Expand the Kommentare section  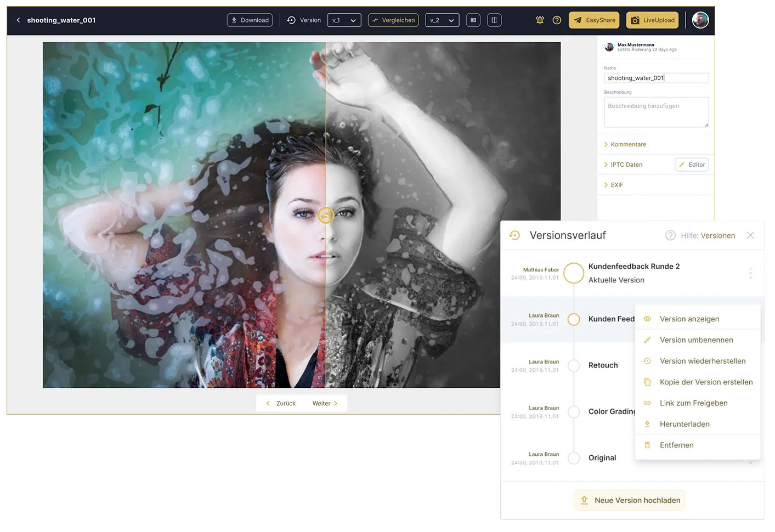[625, 144]
